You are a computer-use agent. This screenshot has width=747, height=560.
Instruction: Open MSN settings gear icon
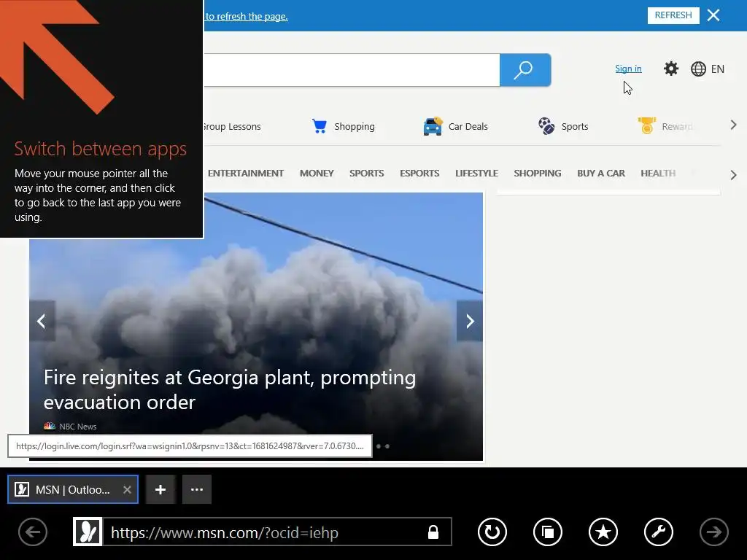coord(671,69)
